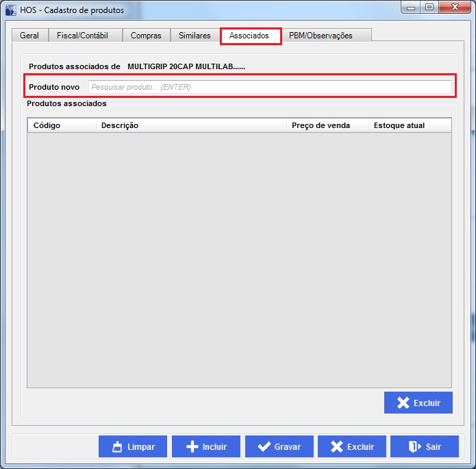
Task: Sort by the Código column header
Action: coord(61,125)
